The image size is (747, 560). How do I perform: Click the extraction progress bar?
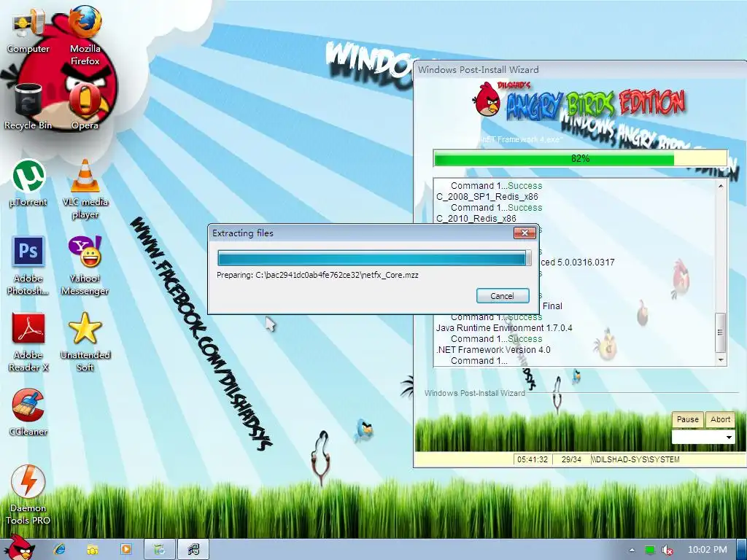(374, 258)
